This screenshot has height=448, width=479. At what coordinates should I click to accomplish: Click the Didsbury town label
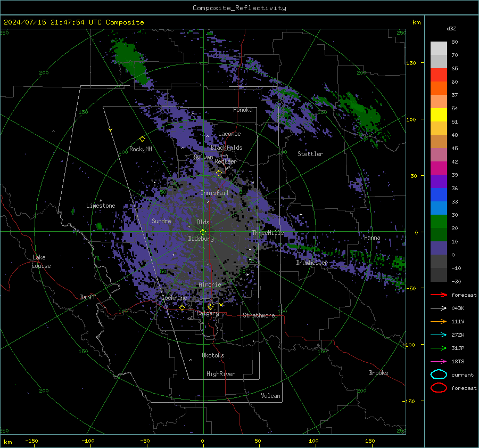coord(201,239)
